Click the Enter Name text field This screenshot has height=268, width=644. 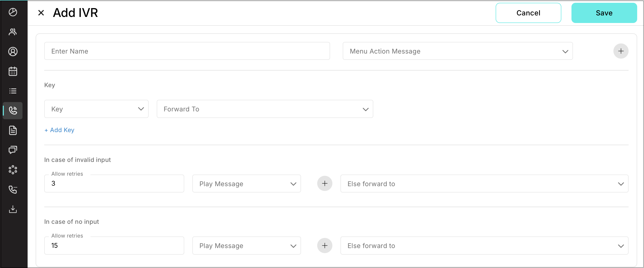(187, 51)
